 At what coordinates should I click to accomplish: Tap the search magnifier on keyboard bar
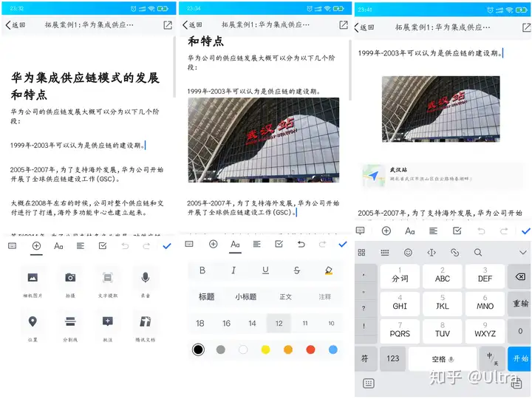click(478, 253)
